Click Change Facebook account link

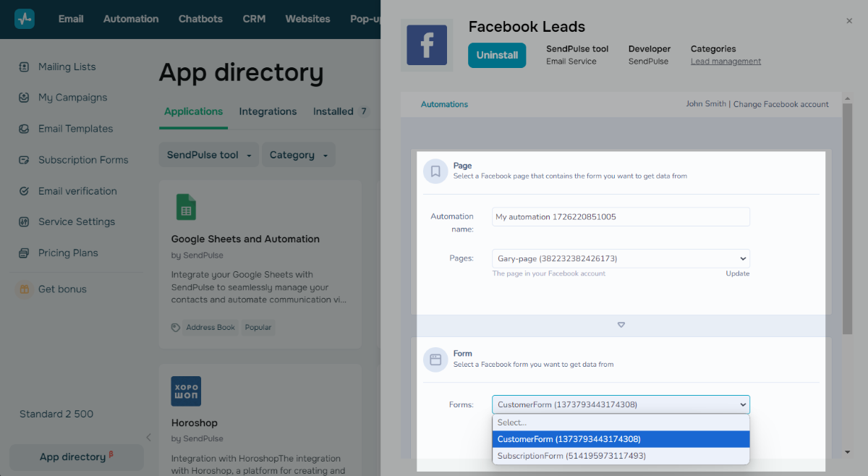coord(781,104)
